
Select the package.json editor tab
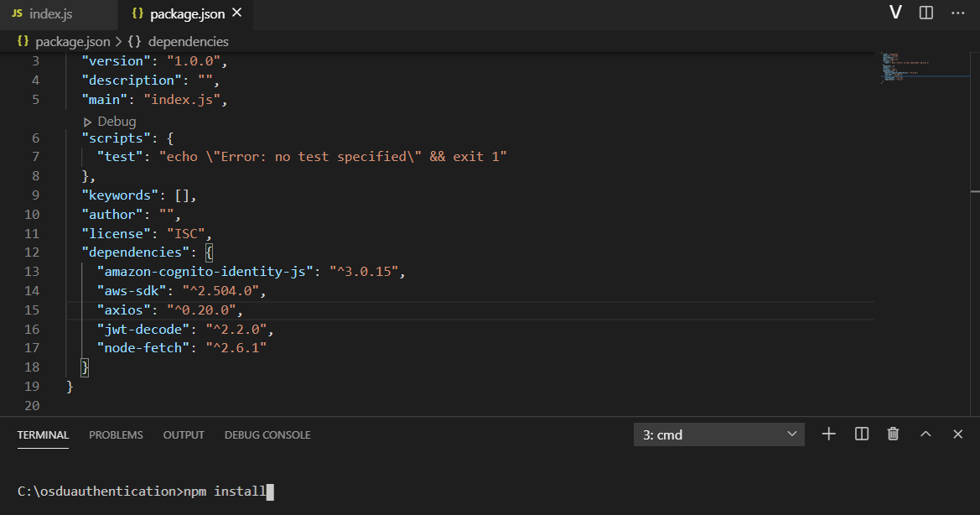(x=187, y=13)
